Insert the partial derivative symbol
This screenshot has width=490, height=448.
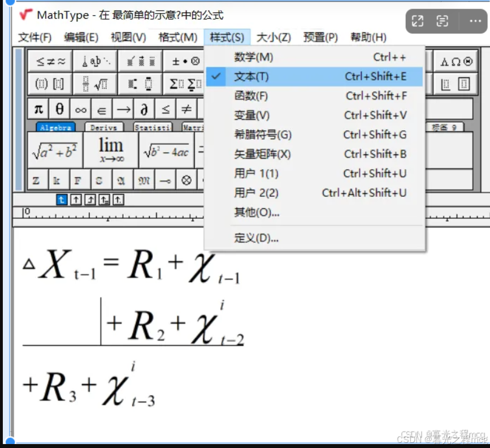coord(144,109)
